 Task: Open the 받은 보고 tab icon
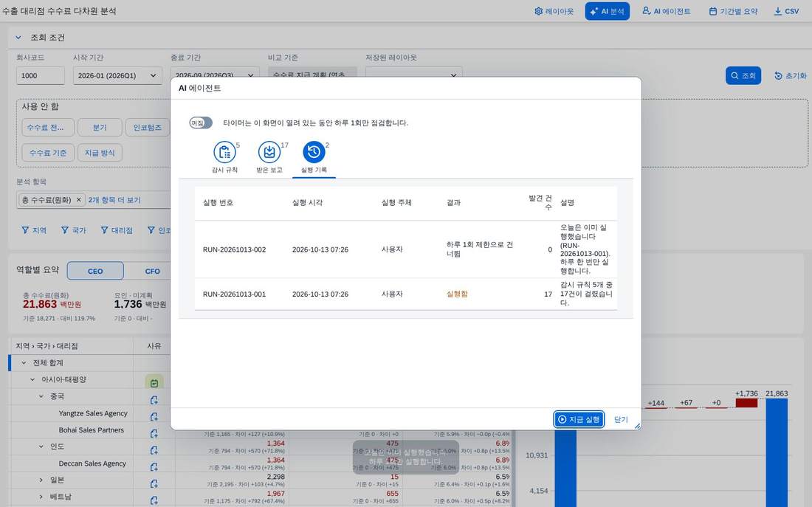269,152
